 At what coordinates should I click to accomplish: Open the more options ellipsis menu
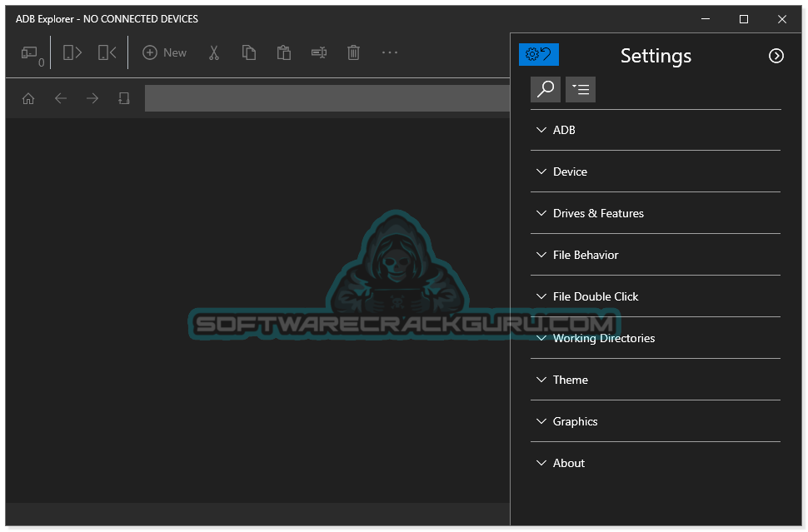390,52
